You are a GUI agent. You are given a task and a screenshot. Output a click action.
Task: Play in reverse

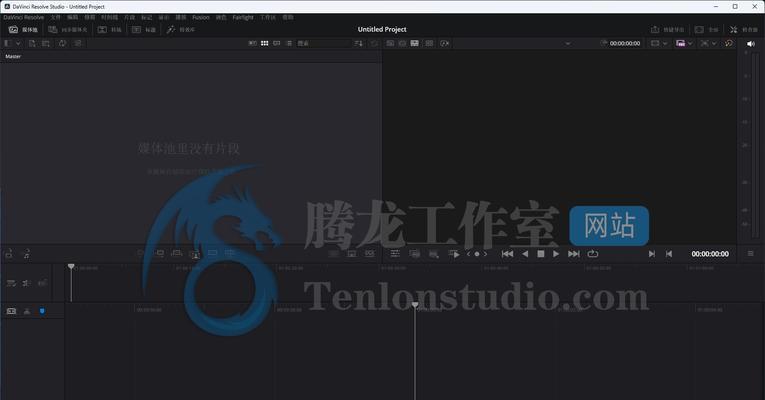coord(525,254)
